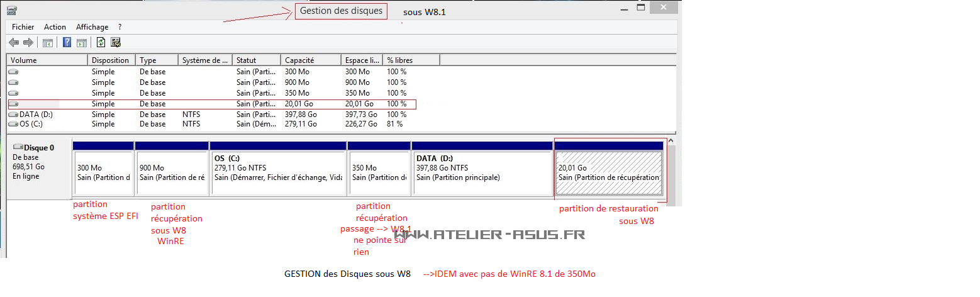Click the Back arrow in toolbar
The height and width of the screenshot is (297, 980).
(x=13, y=43)
